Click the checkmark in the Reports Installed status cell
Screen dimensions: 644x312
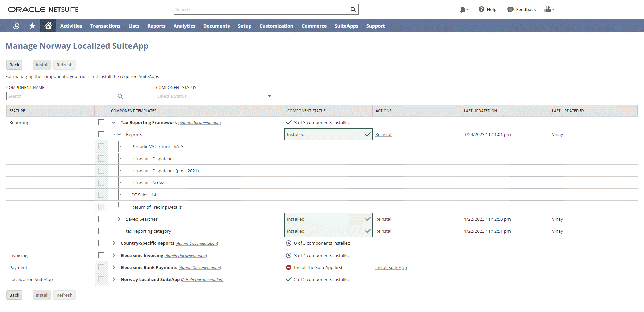point(368,134)
